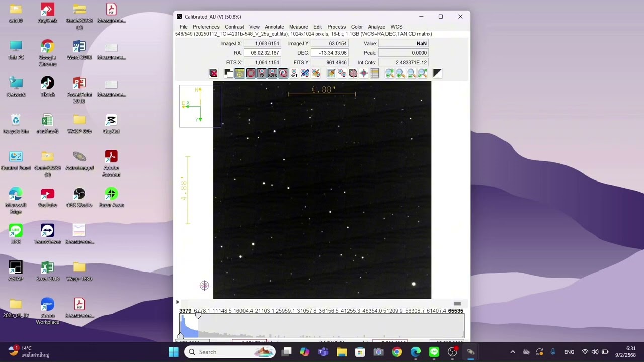Open AnyDesk desktop shortcut

click(x=47, y=13)
